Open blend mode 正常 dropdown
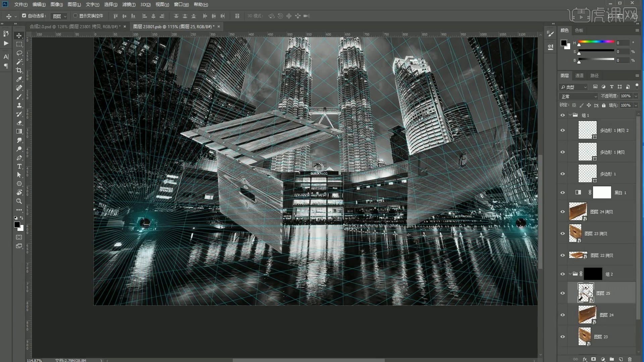644x362 pixels. click(x=579, y=96)
